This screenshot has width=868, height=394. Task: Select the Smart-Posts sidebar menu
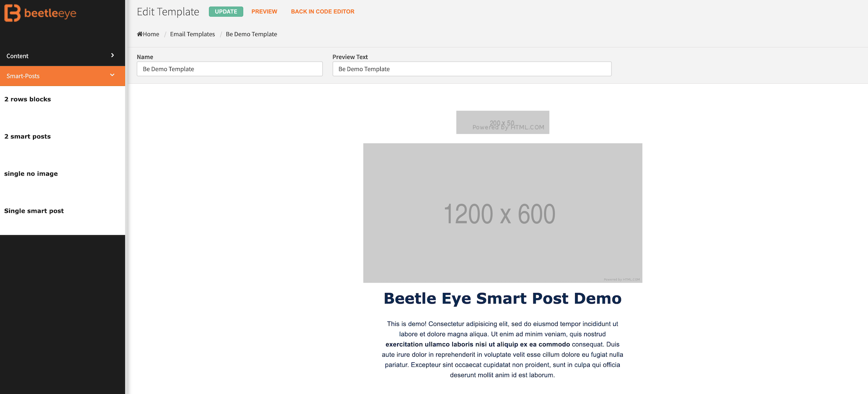[62, 76]
